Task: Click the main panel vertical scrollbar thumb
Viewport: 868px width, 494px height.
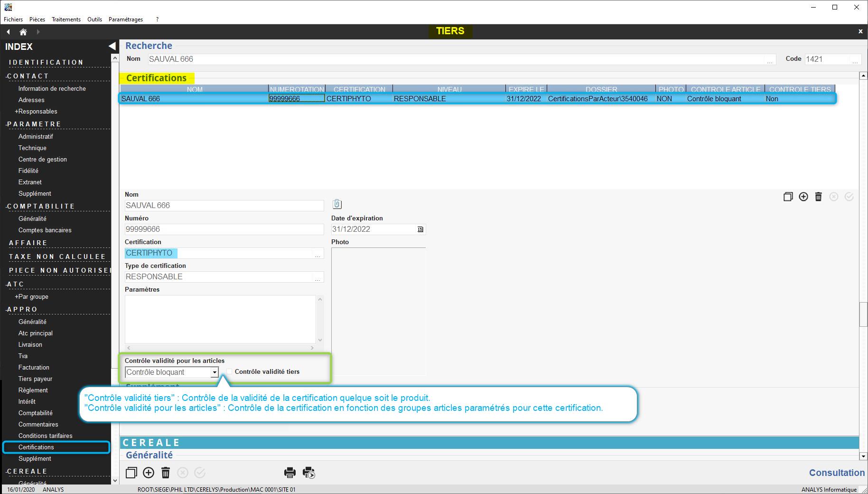Action: click(x=863, y=314)
